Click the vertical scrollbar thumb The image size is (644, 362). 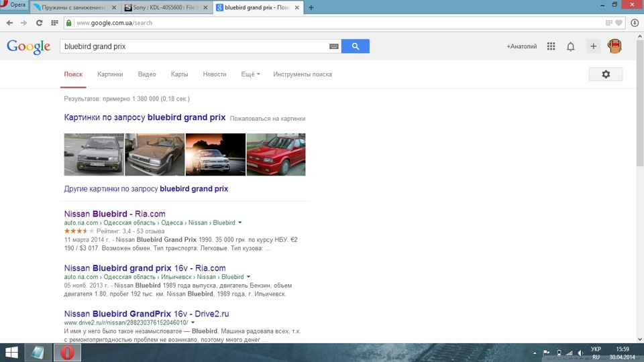640,103
